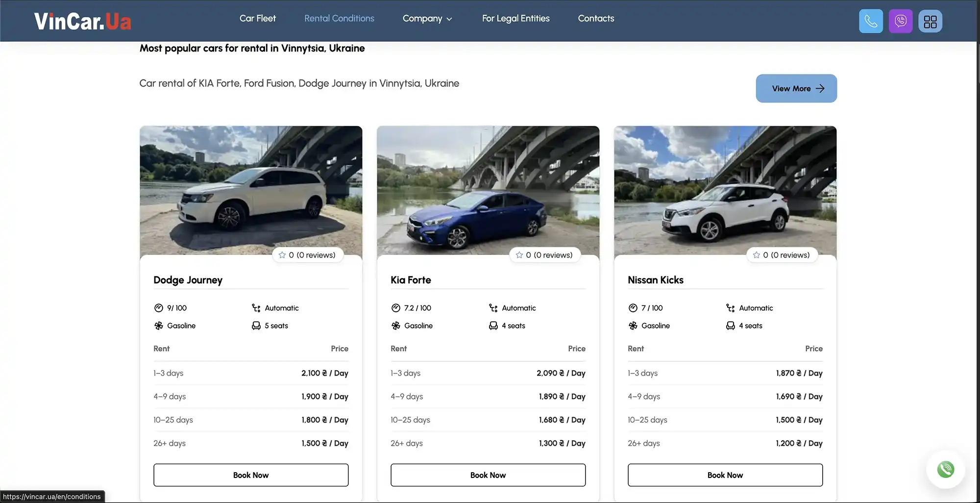
Task: Click the star rating icon on Nissan Kicks
Action: click(757, 255)
